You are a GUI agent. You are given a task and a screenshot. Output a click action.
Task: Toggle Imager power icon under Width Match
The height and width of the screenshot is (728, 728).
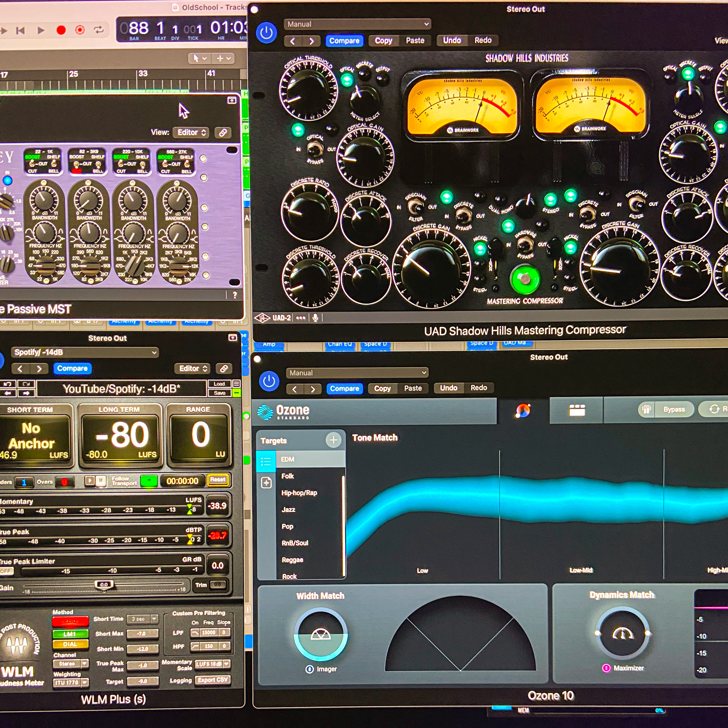(x=309, y=669)
